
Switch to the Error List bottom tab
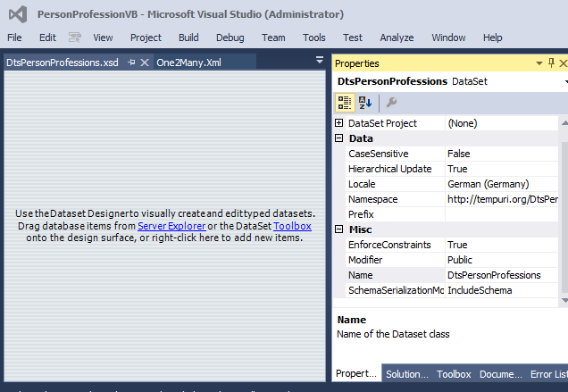tap(549, 374)
